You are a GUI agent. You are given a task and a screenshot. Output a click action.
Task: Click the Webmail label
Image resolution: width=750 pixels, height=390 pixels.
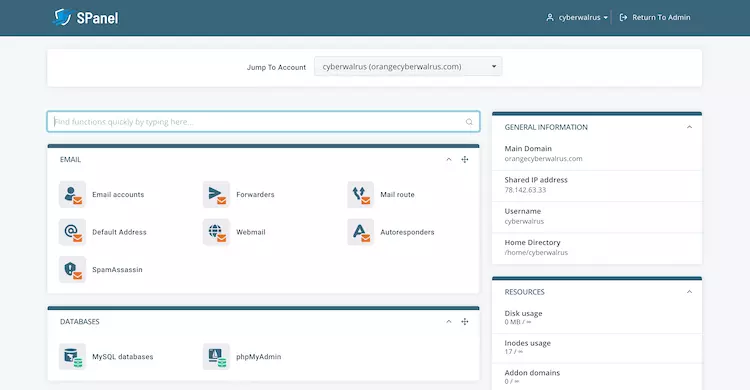[x=251, y=232]
